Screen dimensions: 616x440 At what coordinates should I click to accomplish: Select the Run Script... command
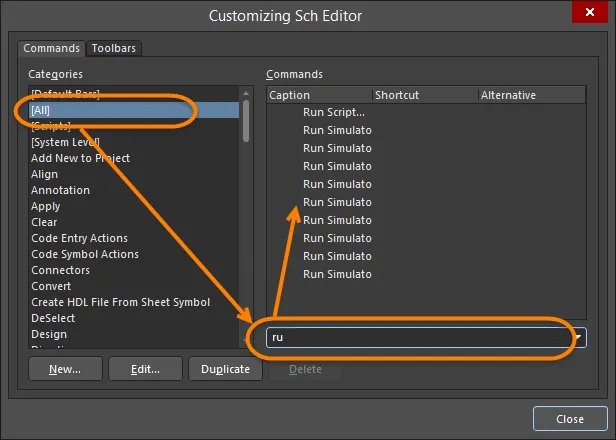pyautogui.click(x=334, y=112)
